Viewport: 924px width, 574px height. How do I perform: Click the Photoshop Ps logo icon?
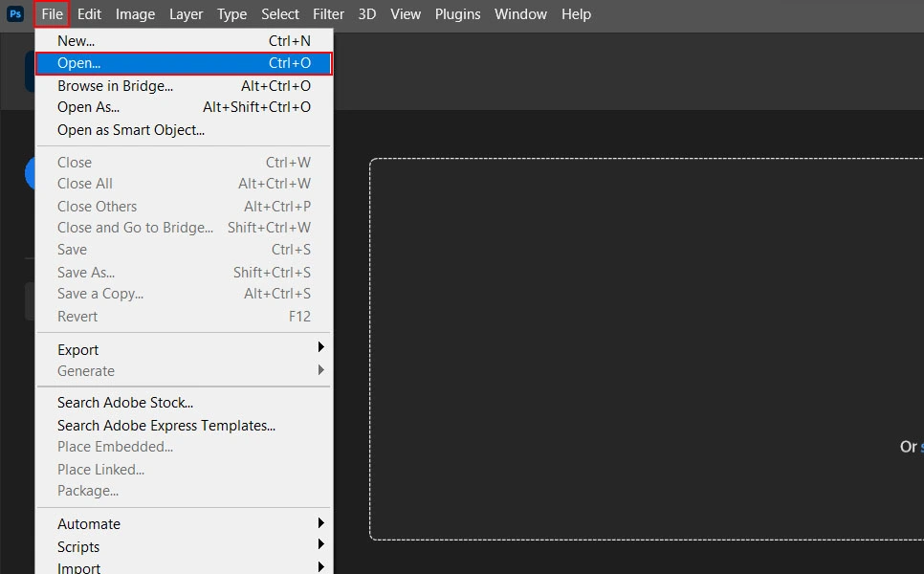[x=14, y=14]
